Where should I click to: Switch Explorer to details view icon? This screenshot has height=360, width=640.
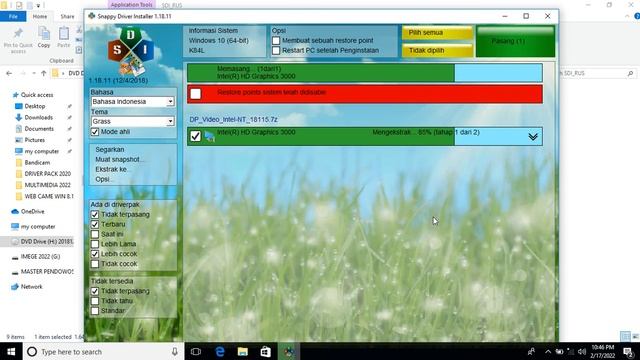(x=625, y=336)
